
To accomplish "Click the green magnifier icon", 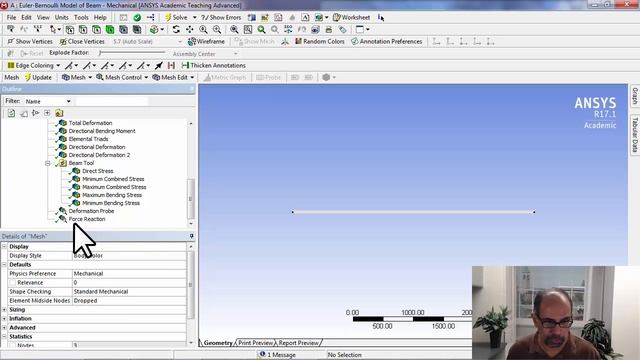I will [x=261, y=29].
